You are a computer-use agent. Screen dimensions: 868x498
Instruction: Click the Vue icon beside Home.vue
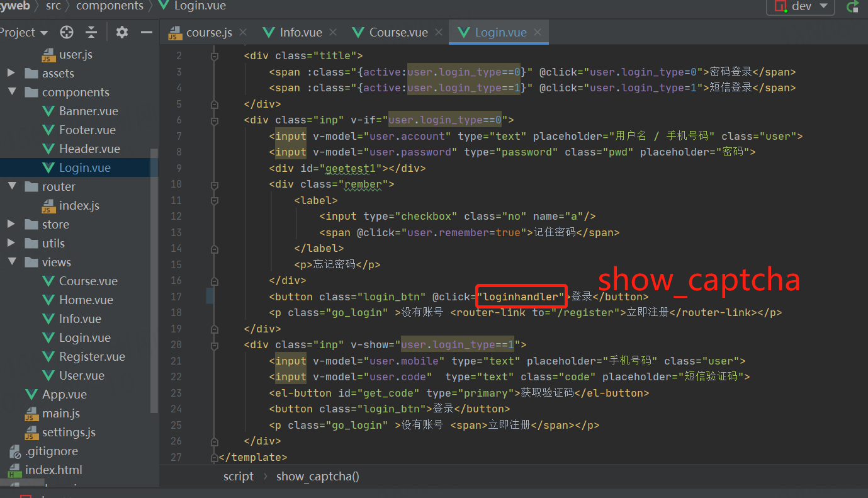[x=48, y=300]
